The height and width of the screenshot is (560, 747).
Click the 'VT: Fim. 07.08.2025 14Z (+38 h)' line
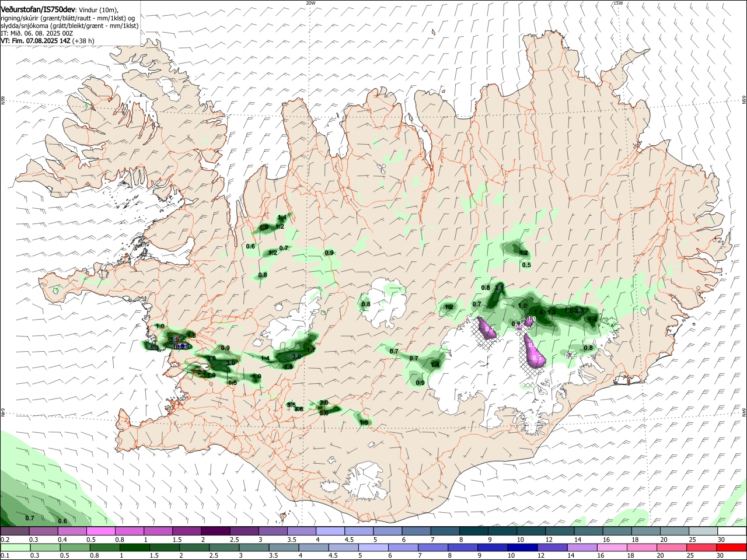48,41
